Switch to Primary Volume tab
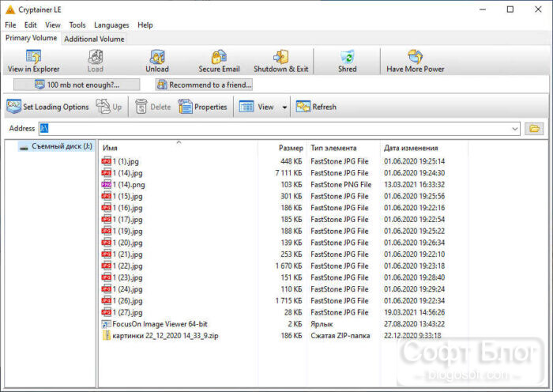This screenshot has width=553, height=392. [31, 38]
